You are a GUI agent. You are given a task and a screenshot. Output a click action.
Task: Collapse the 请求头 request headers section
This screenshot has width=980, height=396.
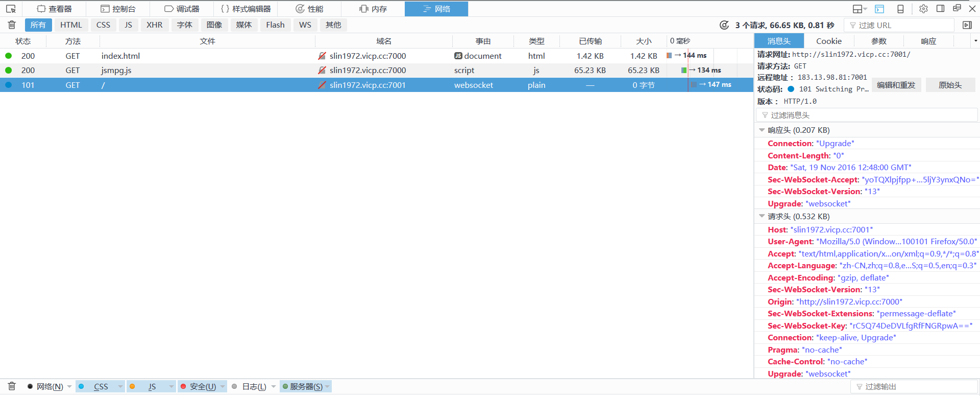pos(762,216)
